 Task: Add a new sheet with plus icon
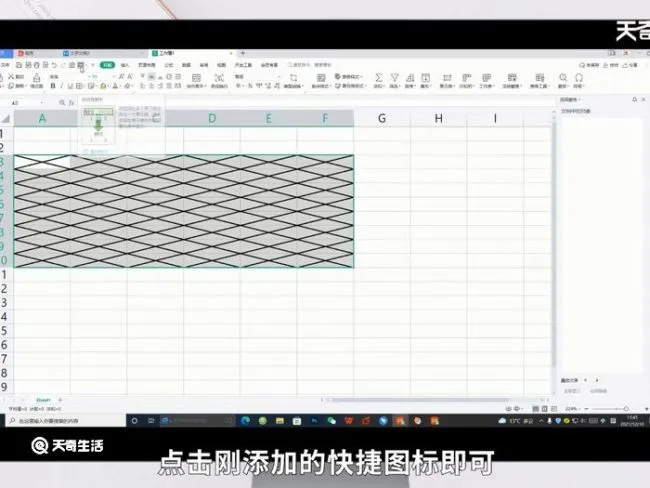click(60, 400)
